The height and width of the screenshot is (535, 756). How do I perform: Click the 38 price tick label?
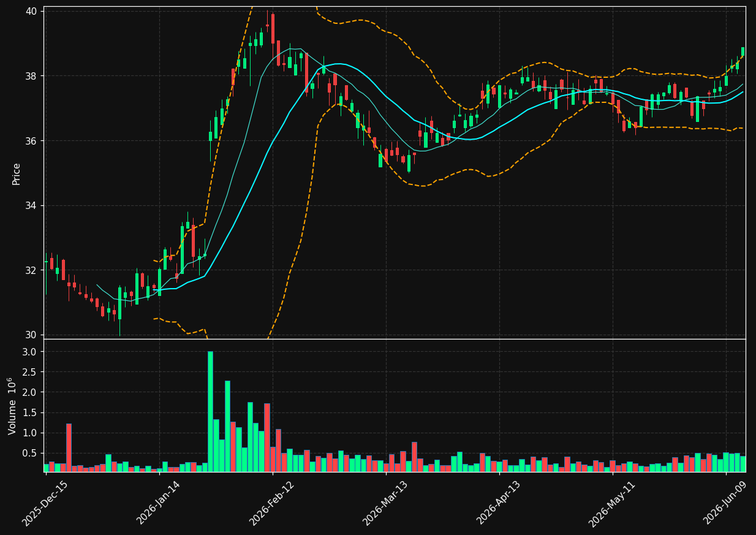[32, 76]
